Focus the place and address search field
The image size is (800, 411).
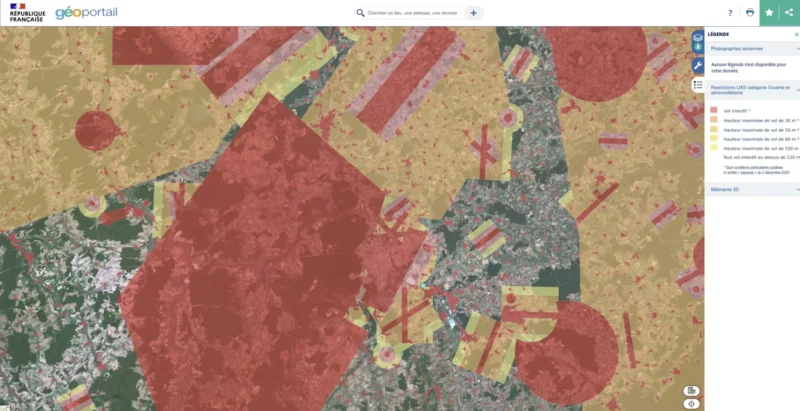414,13
